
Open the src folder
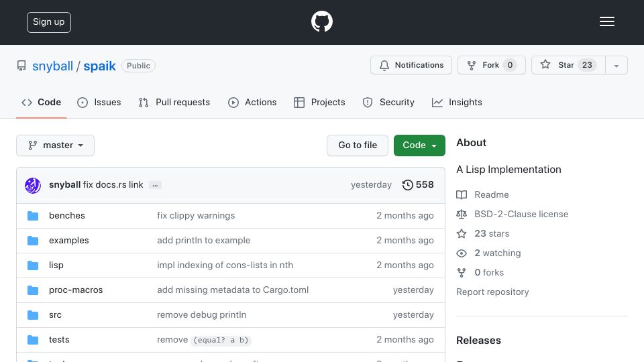(55, 315)
